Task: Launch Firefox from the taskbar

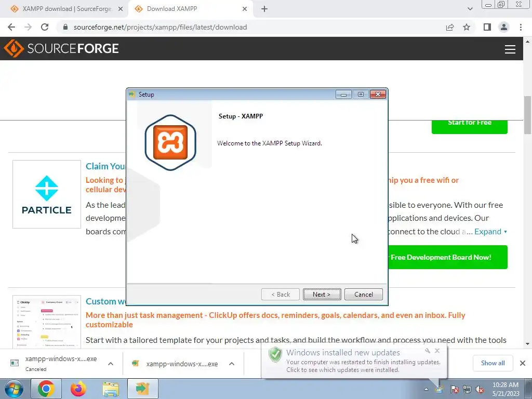Action: (x=78, y=389)
